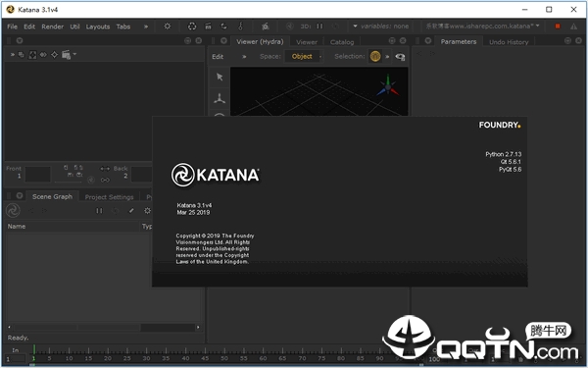Open the Util menu
The width and height of the screenshot is (588, 368).
[74, 26]
